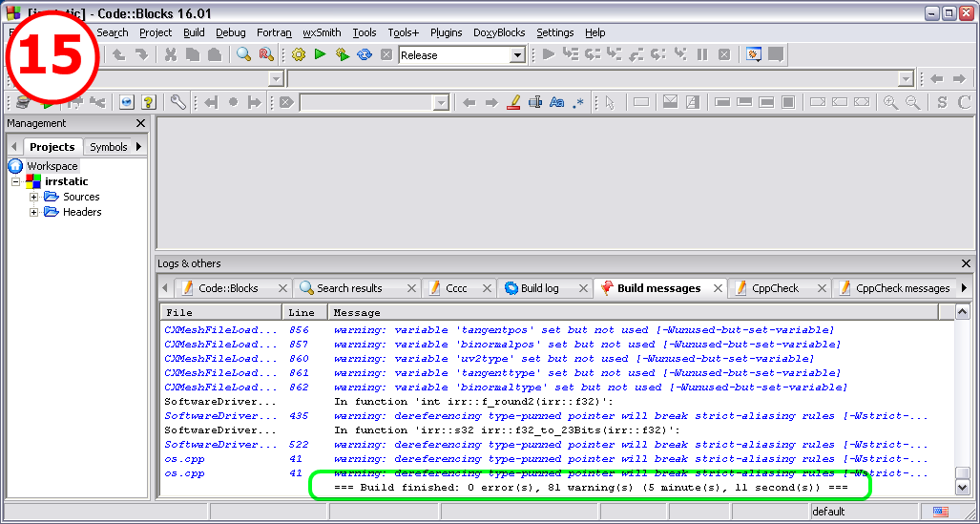The width and height of the screenshot is (980, 524).
Task: Open the Release build target dropdown
Action: [x=517, y=55]
